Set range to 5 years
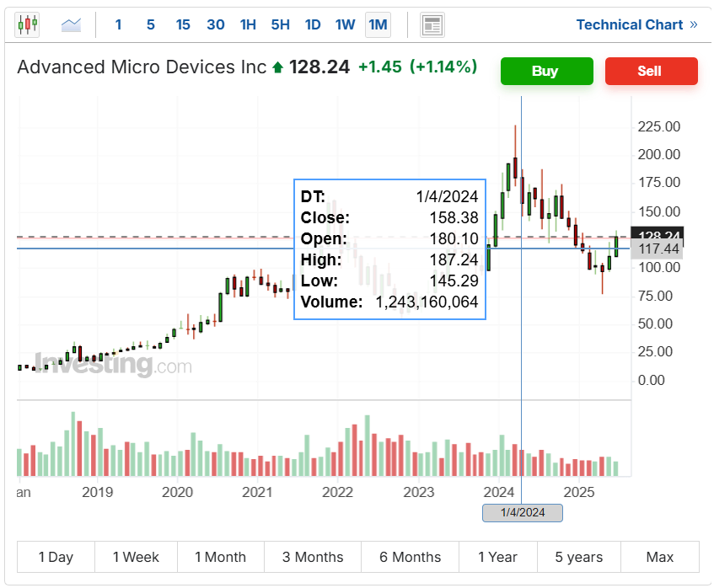Viewport: 714px width, 588px height. click(x=579, y=557)
